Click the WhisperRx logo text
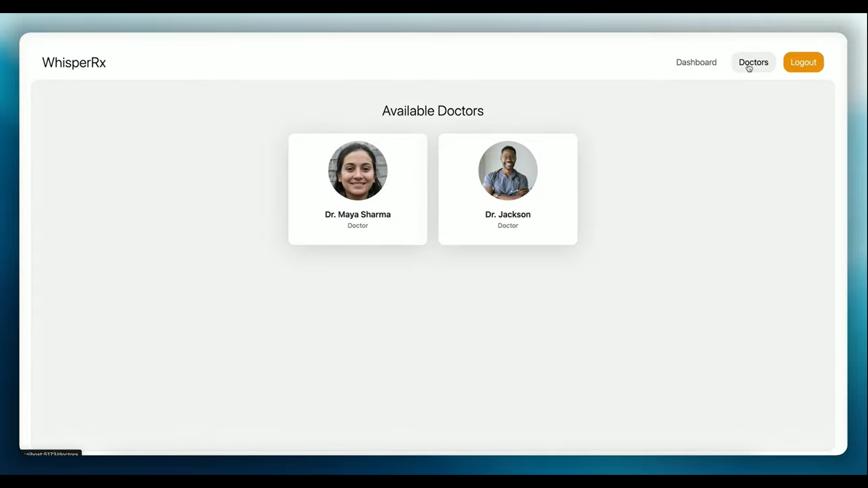 point(74,62)
